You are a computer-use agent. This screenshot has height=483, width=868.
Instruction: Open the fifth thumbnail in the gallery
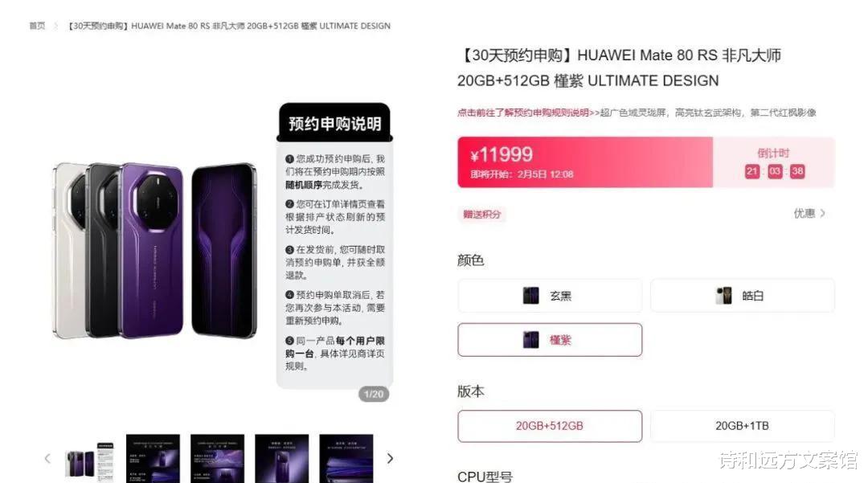[346, 459]
